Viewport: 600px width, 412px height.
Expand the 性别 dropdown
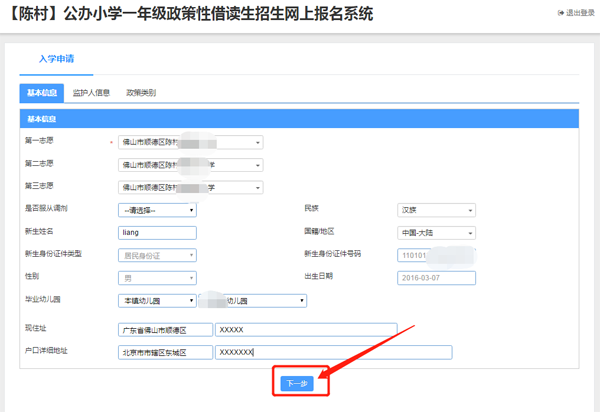pos(157,278)
